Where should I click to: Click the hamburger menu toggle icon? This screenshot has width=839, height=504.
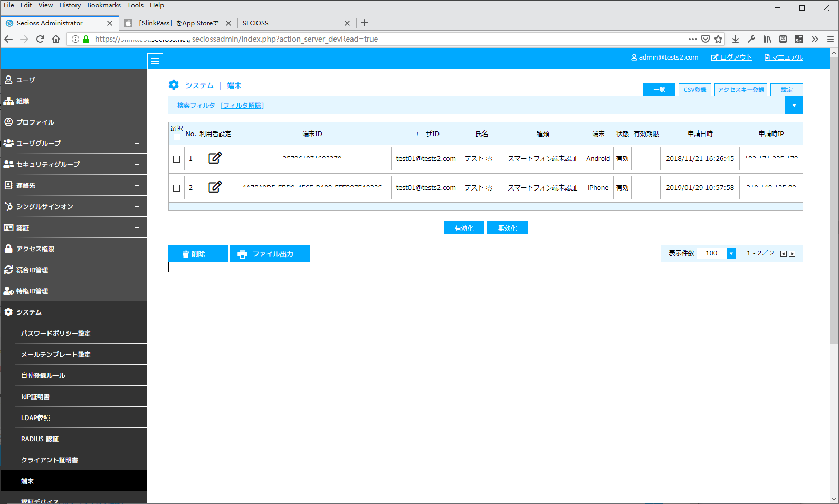(155, 61)
